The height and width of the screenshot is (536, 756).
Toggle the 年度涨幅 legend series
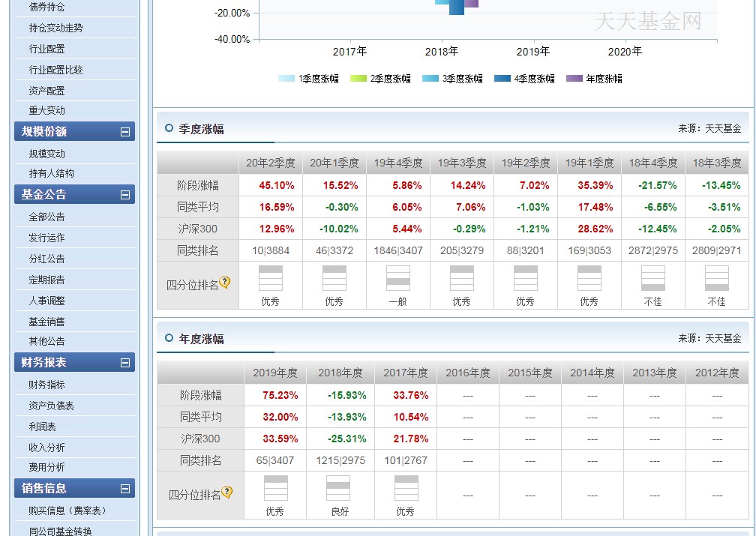coord(594,79)
